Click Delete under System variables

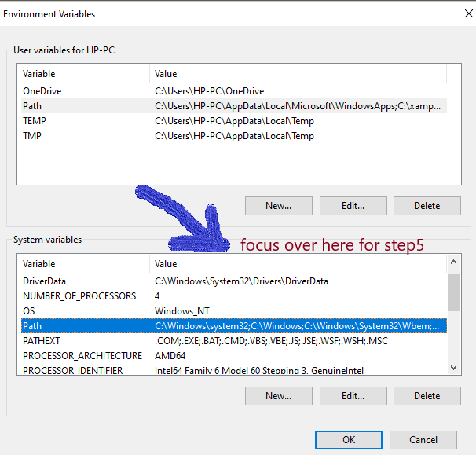[427, 396]
